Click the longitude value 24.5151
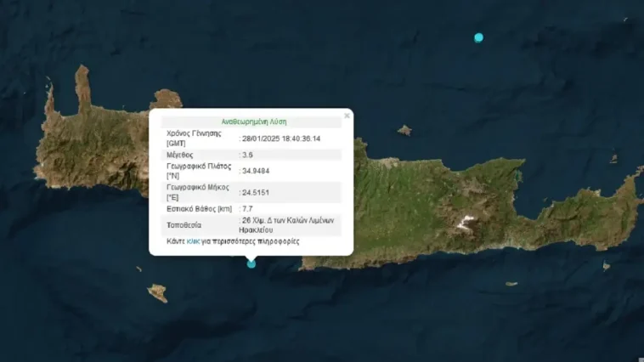Screen dimensions: 644x362 258,192
